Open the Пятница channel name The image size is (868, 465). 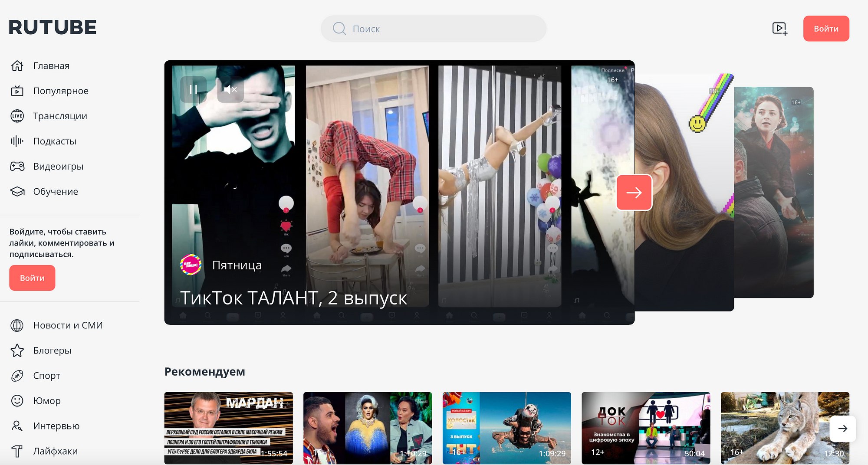point(237,265)
